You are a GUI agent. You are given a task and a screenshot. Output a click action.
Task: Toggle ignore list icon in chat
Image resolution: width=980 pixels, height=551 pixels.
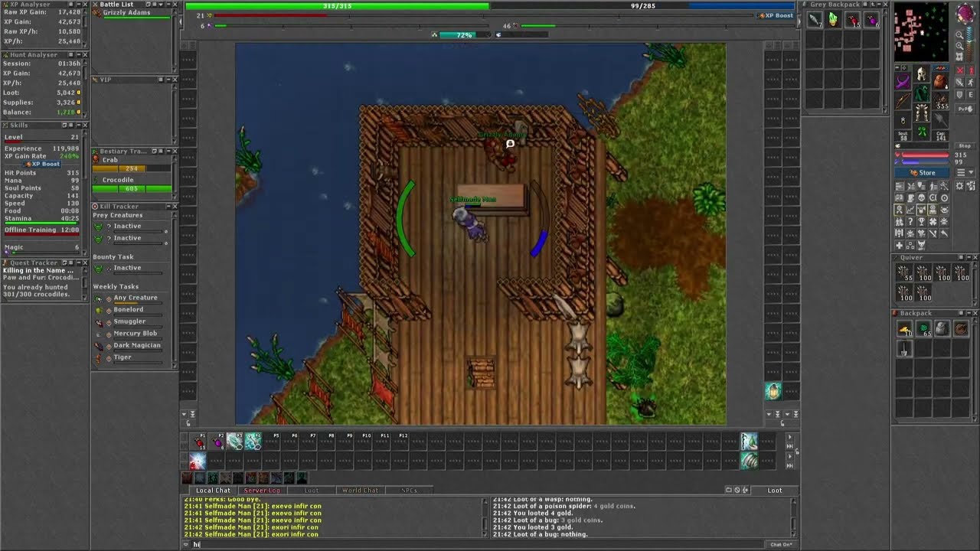click(x=737, y=490)
